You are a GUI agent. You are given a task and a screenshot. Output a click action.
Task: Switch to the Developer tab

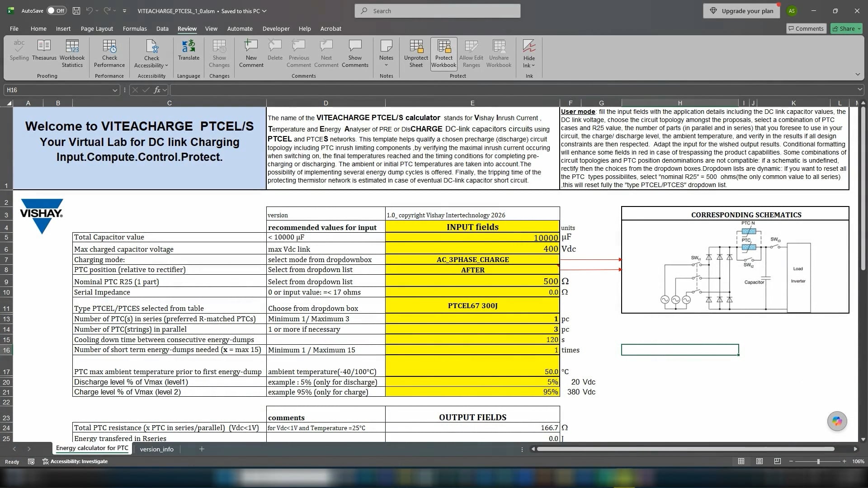276,28
